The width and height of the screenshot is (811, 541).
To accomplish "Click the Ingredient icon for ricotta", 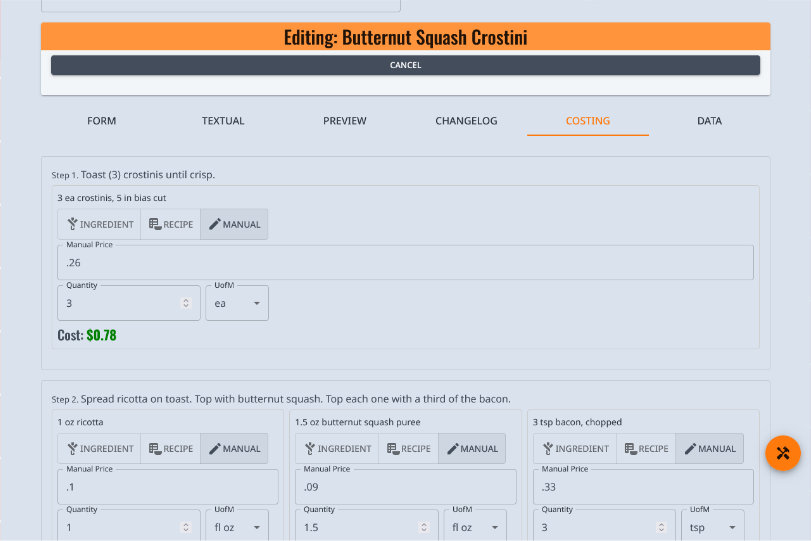I will click(x=73, y=449).
